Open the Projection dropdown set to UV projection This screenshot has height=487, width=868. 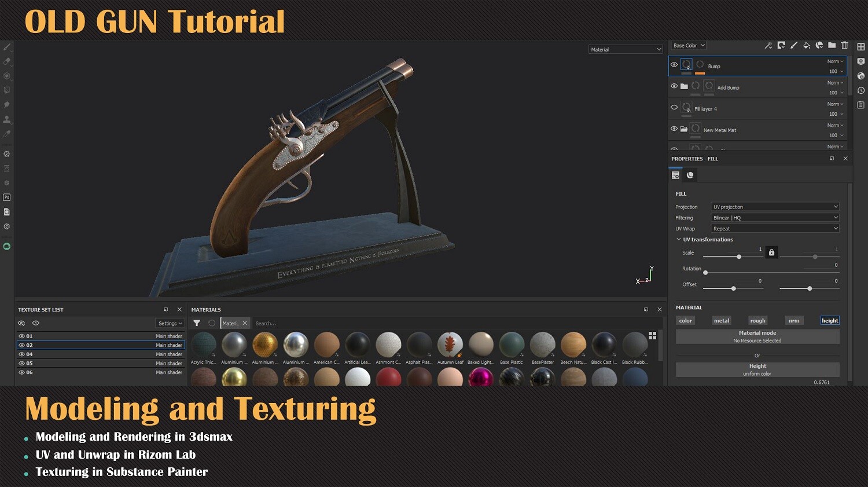pos(775,207)
